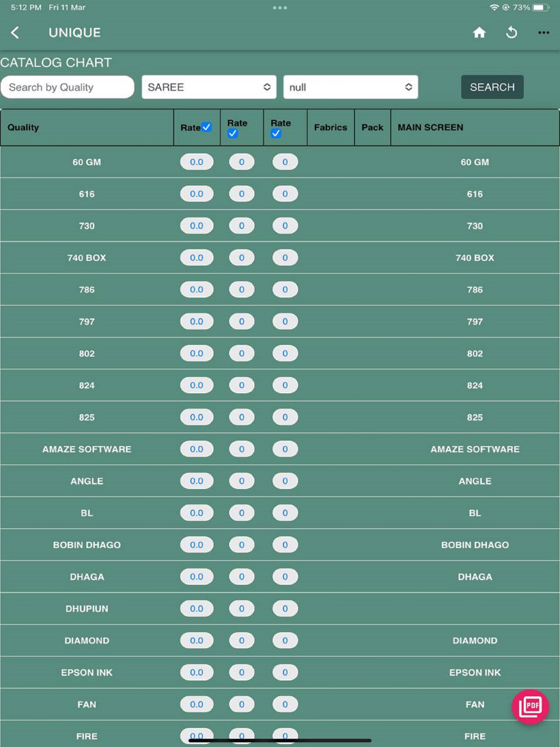The image size is (560, 747).
Task: Edit 0.0 rate for DIAMOND
Action: point(197,641)
